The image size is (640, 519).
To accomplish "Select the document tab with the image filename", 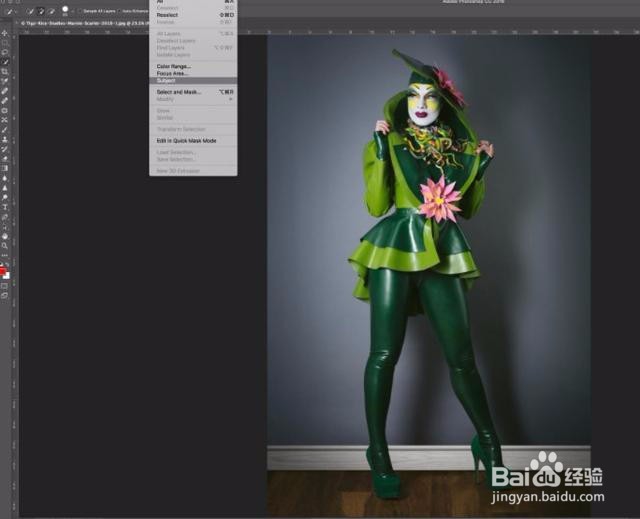I will pos(84,23).
